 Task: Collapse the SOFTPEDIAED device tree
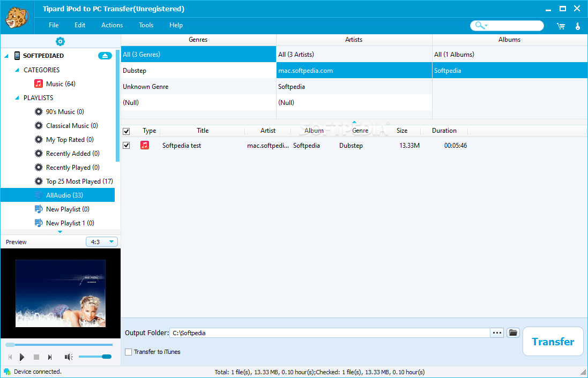tap(6, 56)
